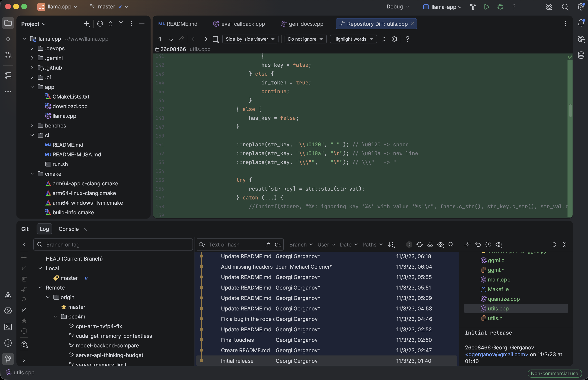Switch to the eval-callback.cpp tab

tap(239, 24)
